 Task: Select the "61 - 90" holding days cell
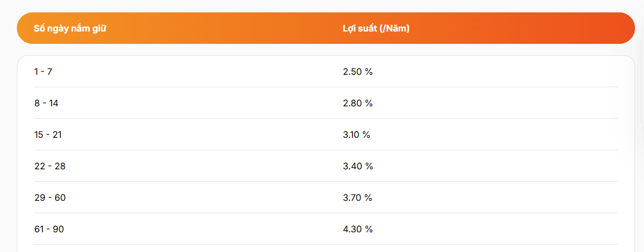coord(49,229)
